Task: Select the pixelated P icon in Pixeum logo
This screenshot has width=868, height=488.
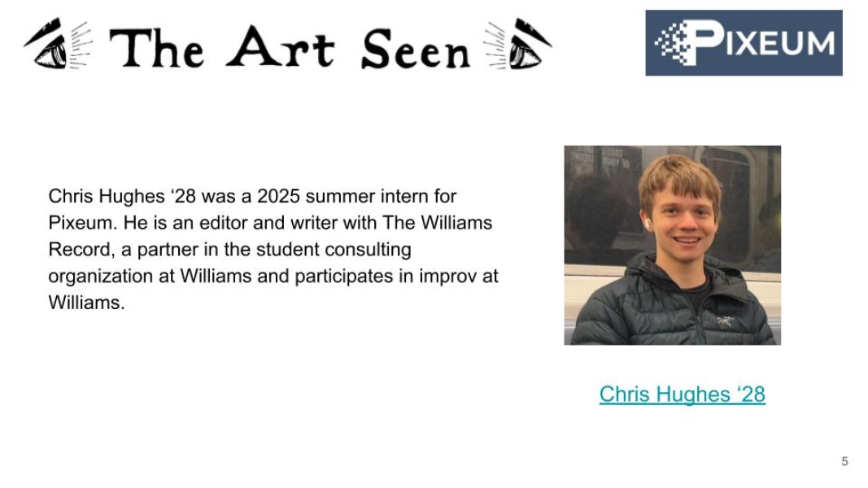Action: pos(689,42)
